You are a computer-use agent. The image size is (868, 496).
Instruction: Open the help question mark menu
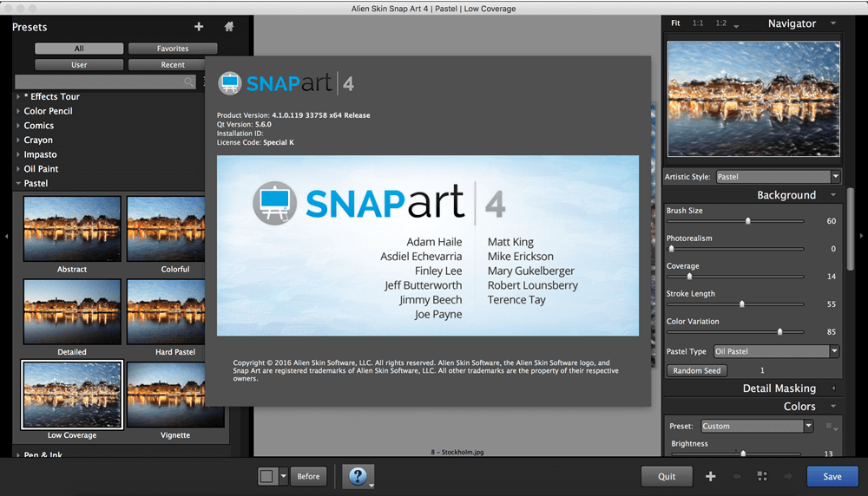tap(358, 476)
